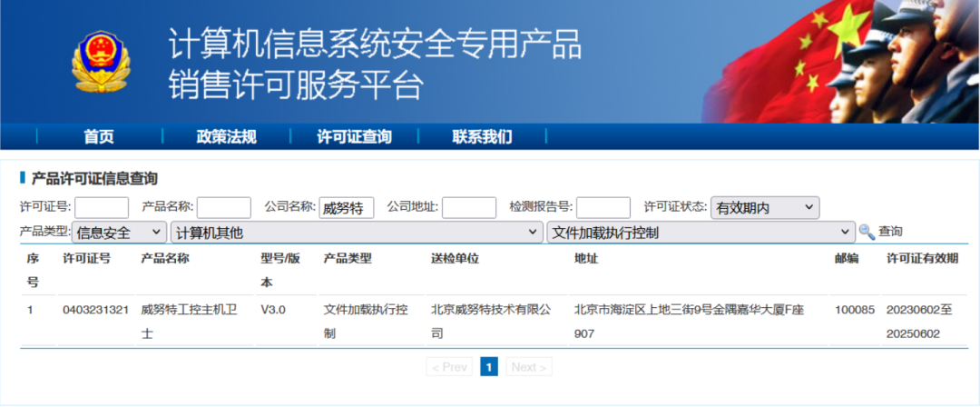Open the 信息安全 product type dropdown
980x407 pixels.
coord(120,233)
